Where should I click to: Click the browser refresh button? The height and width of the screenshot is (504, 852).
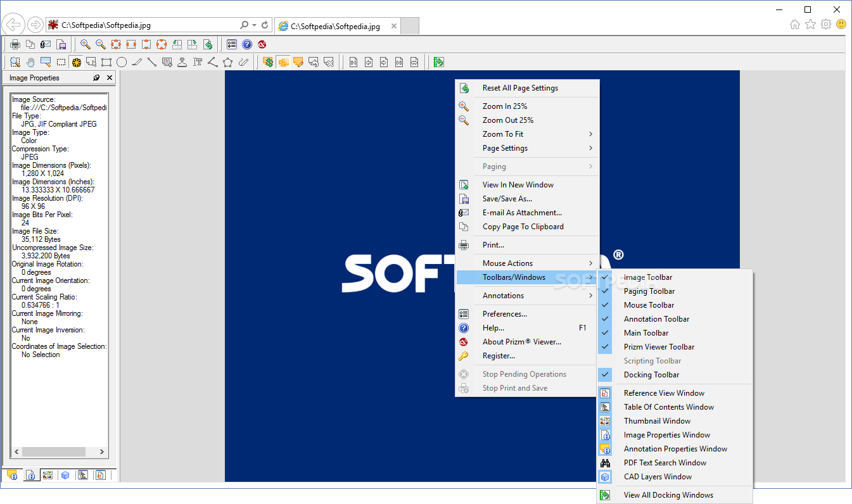tap(265, 25)
